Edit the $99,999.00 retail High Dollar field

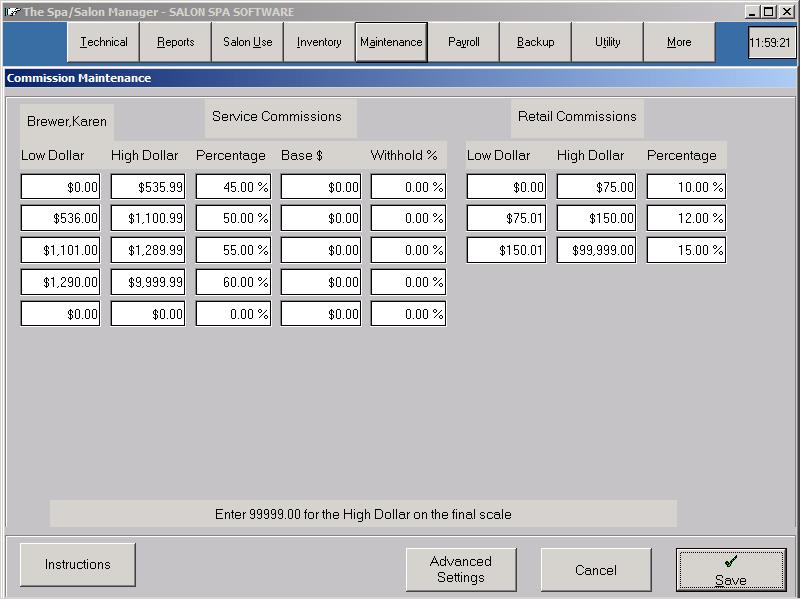click(x=597, y=250)
